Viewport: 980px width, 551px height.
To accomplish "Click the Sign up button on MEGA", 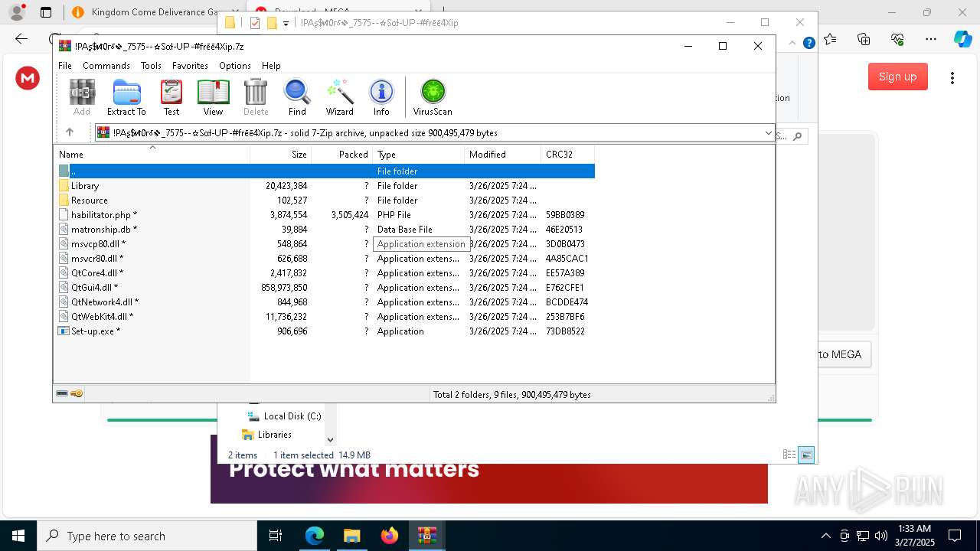I will (898, 77).
